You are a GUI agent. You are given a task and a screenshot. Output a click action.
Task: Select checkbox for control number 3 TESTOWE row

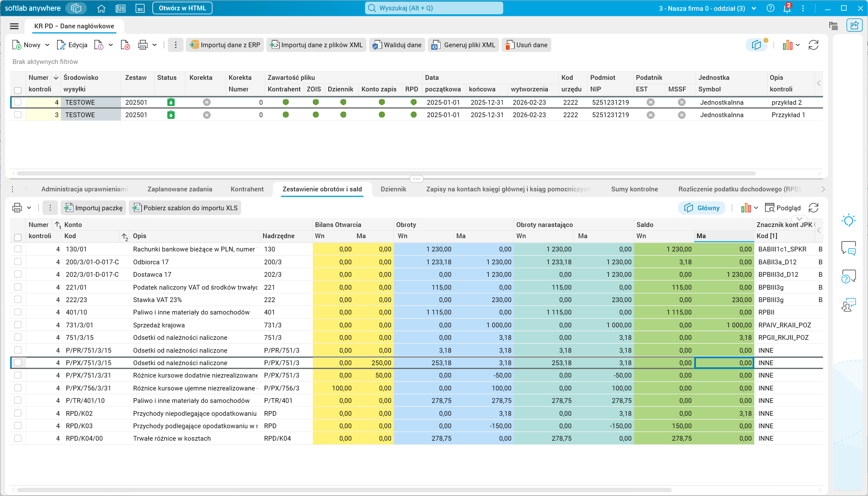[x=18, y=115]
